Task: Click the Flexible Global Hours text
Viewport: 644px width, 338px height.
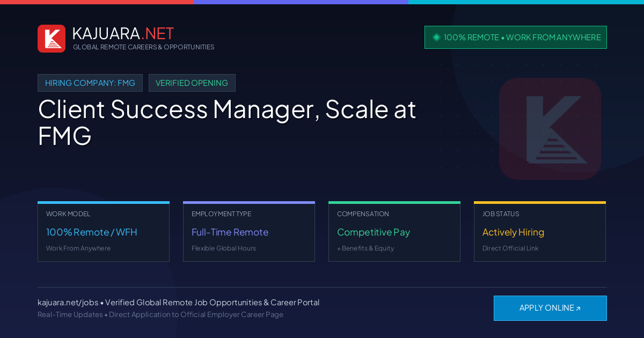Action: coord(224,248)
